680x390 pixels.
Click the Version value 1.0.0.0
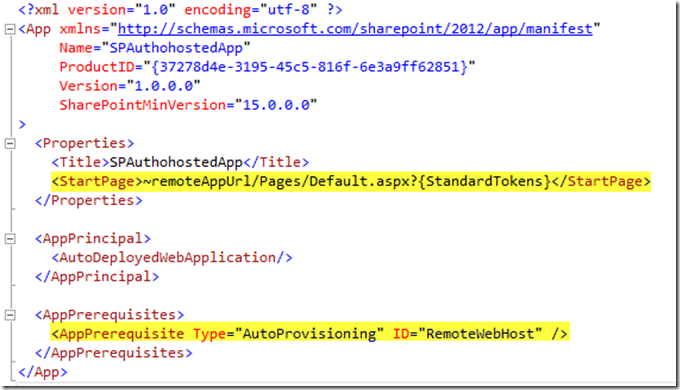[x=163, y=86]
